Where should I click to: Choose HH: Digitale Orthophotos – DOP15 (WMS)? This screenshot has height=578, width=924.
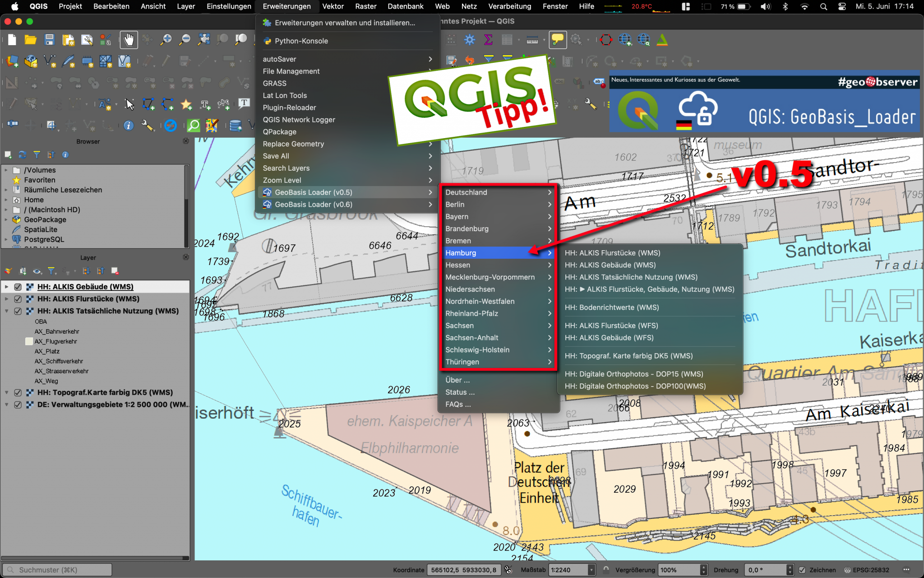(x=633, y=374)
